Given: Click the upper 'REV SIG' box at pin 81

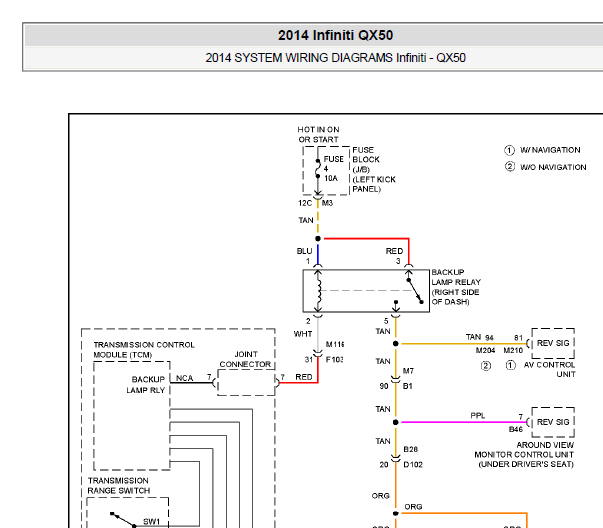Looking at the screenshot, I should click(553, 343).
